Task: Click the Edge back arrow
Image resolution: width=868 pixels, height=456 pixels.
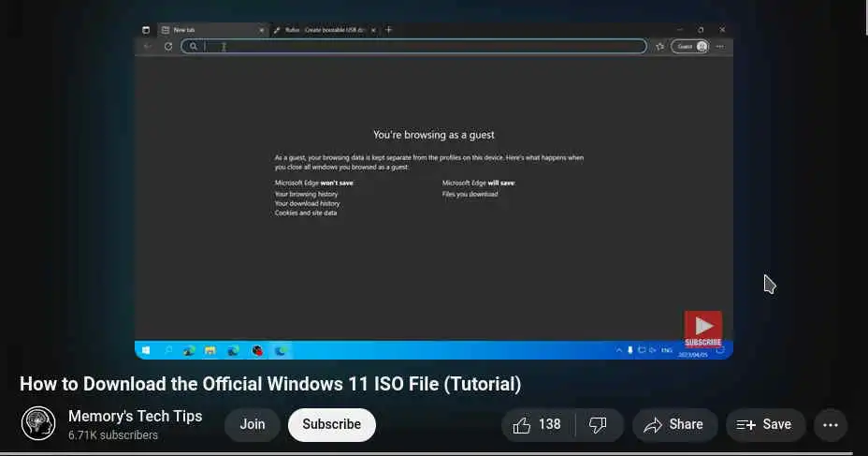Action: (x=147, y=47)
